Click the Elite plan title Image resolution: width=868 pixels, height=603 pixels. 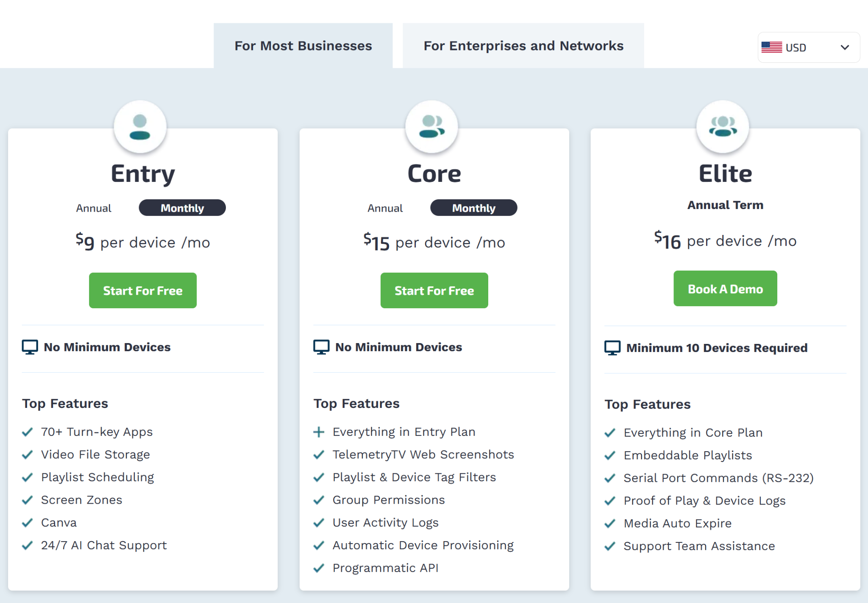tap(726, 174)
